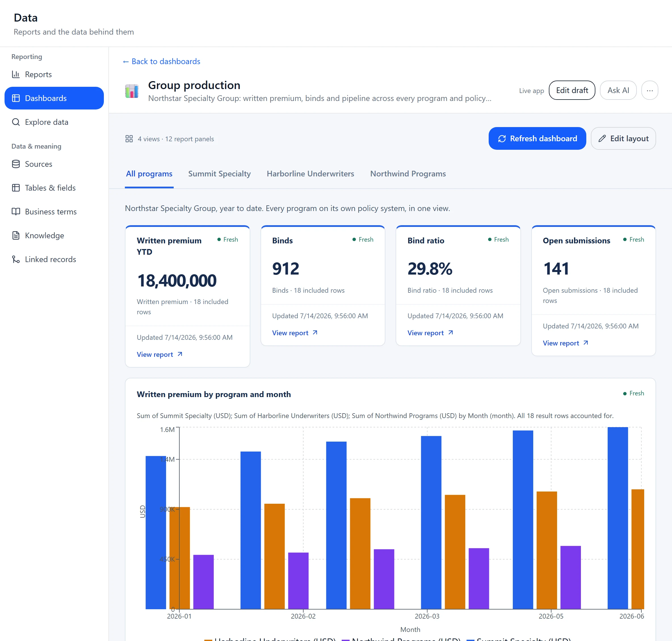Image resolution: width=672 pixels, height=641 pixels.
Task: Click the Dashboards layout icon
Action: [16, 98]
